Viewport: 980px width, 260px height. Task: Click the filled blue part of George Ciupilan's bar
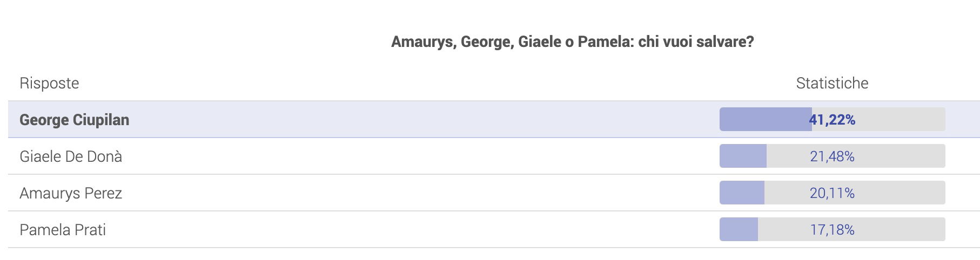point(766,120)
